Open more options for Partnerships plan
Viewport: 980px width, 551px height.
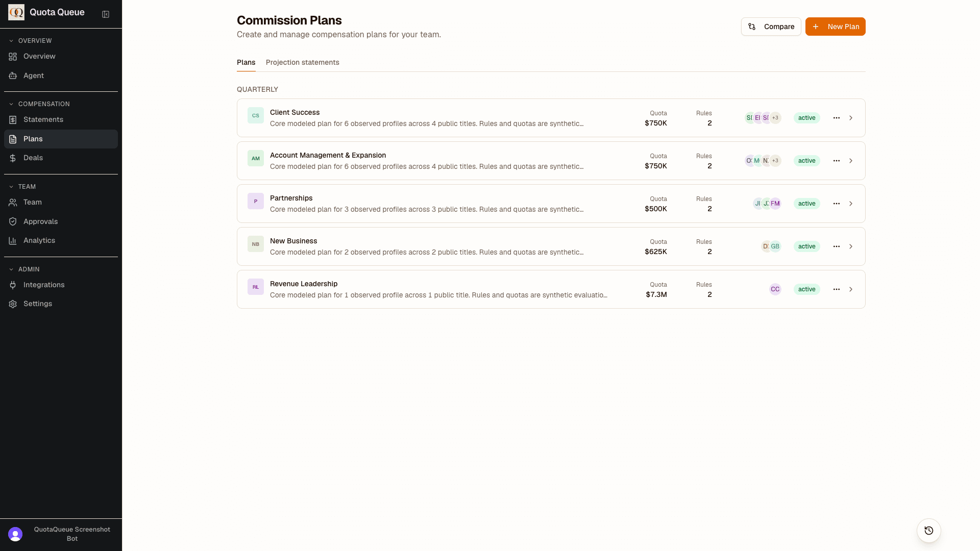[x=836, y=204]
